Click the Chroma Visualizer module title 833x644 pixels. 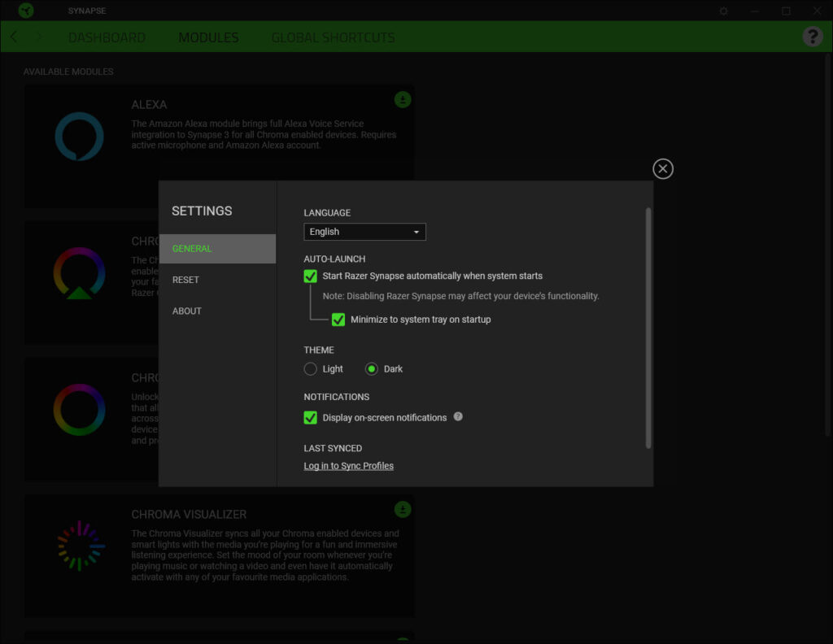(189, 515)
